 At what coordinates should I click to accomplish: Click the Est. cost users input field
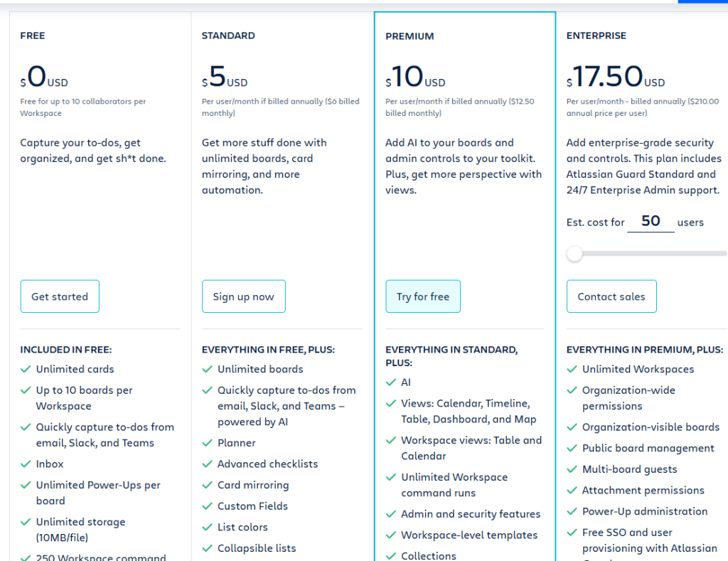(651, 221)
